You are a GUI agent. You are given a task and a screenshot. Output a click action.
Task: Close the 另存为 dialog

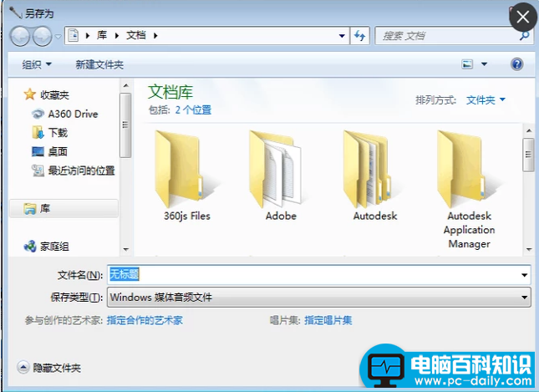point(523,17)
